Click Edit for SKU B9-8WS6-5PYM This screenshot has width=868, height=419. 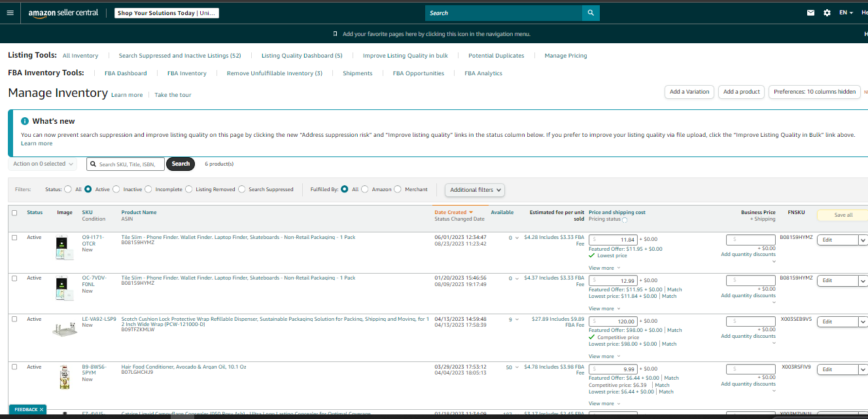[837, 369]
